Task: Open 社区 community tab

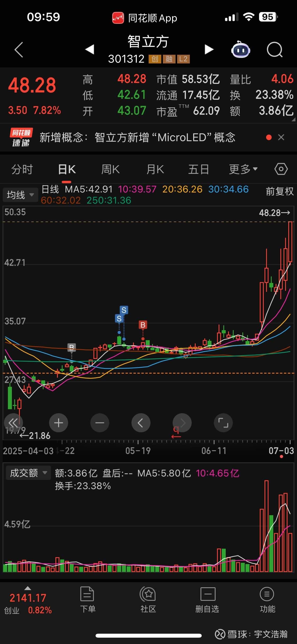Action: pos(148,600)
